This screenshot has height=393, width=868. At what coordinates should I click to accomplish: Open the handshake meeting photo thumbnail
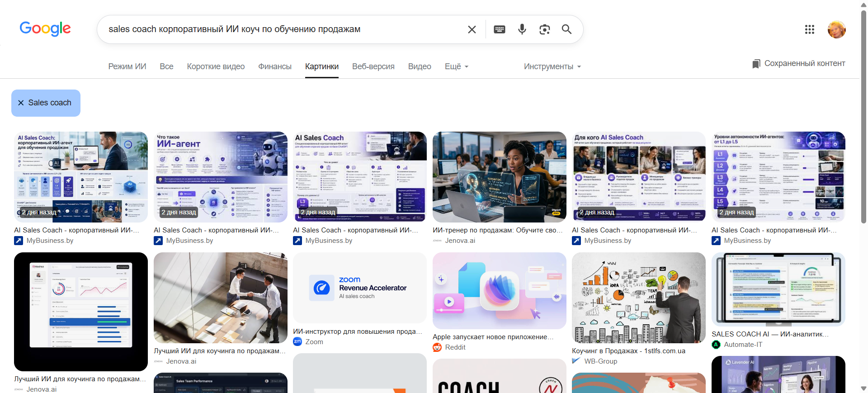tap(221, 298)
